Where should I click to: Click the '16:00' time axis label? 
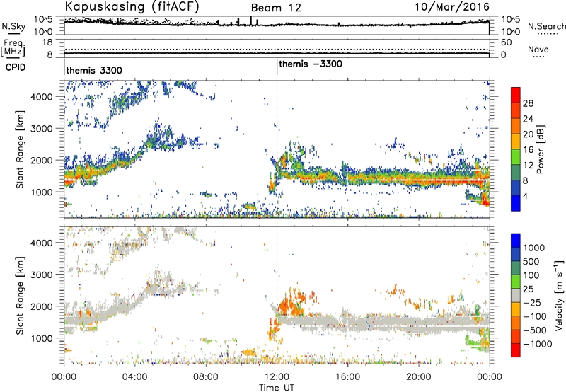(347, 376)
